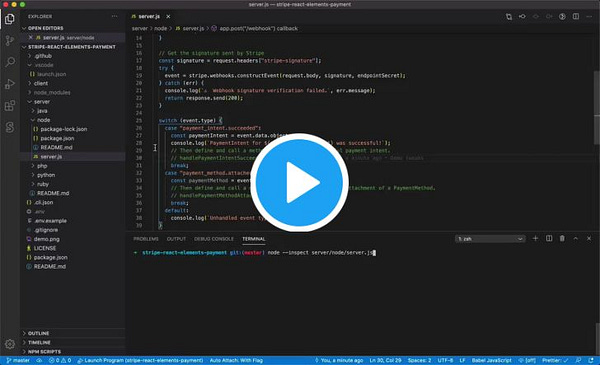
Task: Maximize terminal panel with the chevron-up icon
Action: (576, 238)
